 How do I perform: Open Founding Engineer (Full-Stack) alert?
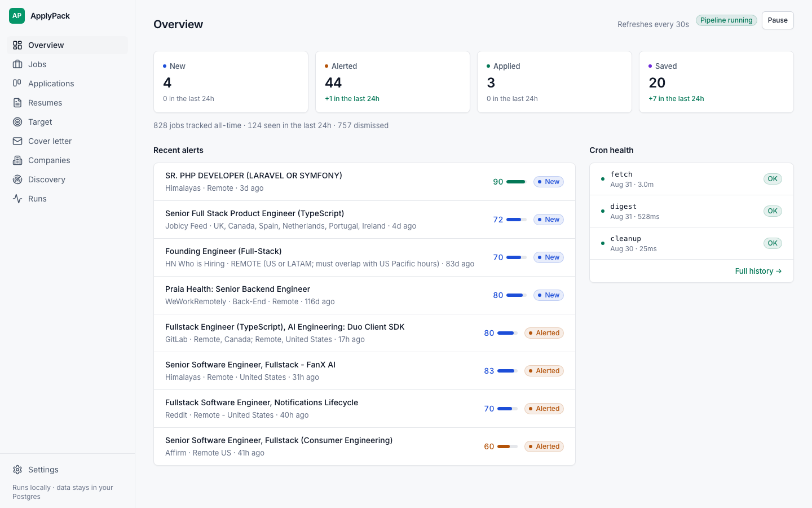(364, 257)
